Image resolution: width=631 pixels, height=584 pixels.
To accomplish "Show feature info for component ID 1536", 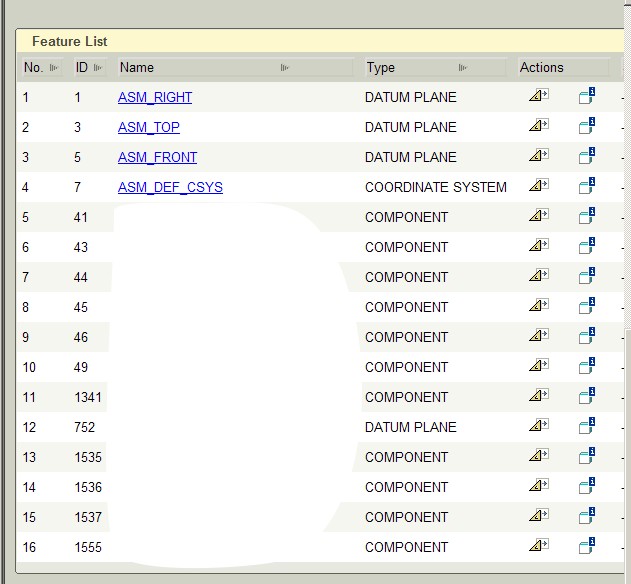I will 587,486.
